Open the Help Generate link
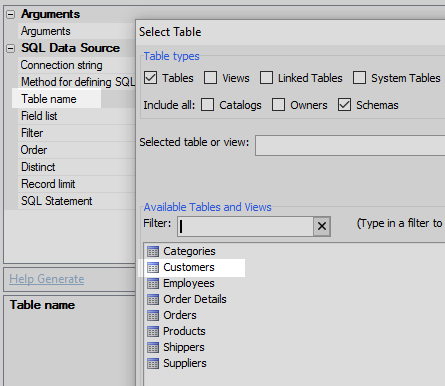Screen dimensions: 445x386 tap(47, 279)
